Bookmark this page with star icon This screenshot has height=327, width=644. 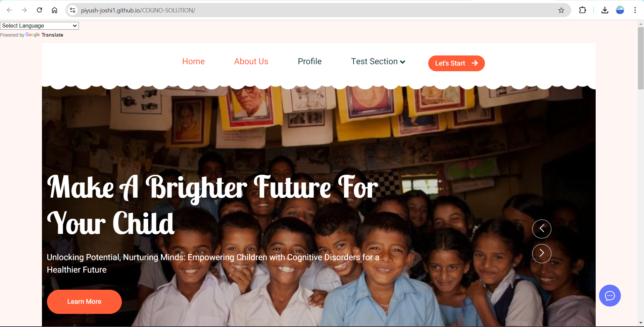coord(561,10)
